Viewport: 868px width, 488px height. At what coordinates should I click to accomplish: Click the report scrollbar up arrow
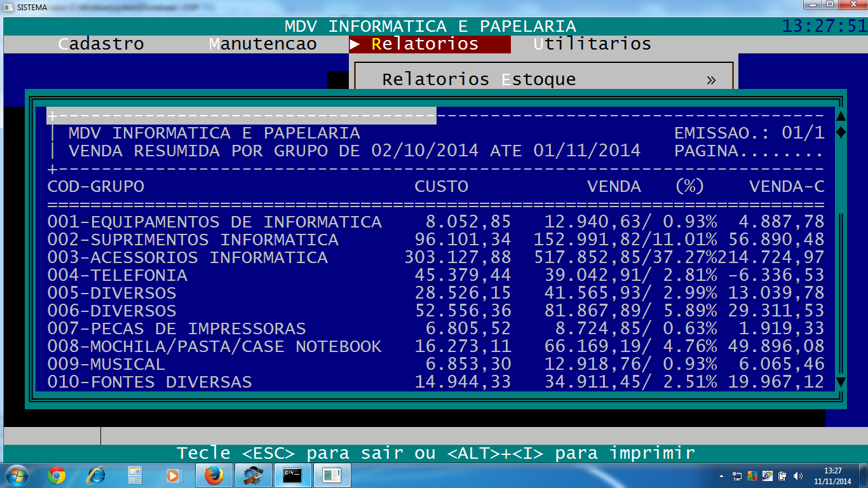(x=841, y=116)
